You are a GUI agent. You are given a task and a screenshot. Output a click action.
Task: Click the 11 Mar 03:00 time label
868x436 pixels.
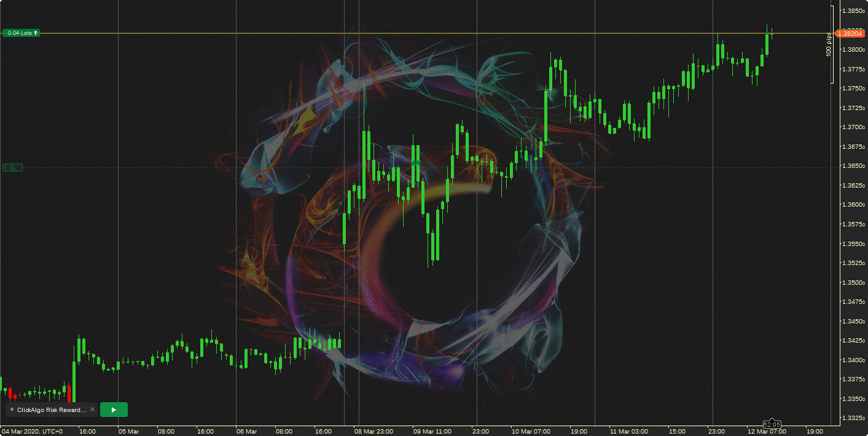pyautogui.click(x=629, y=432)
